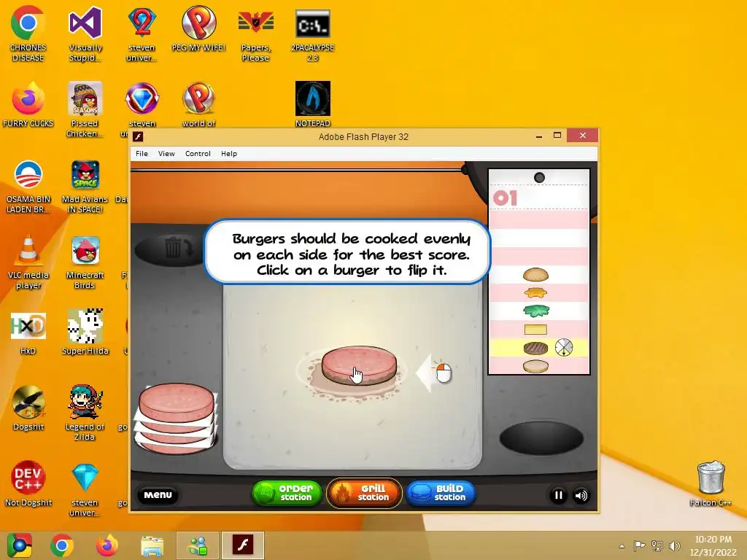Image resolution: width=747 pixels, height=560 pixels.
Task: Click the lettuce item on order ticket
Action: click(x=536, y=311)
